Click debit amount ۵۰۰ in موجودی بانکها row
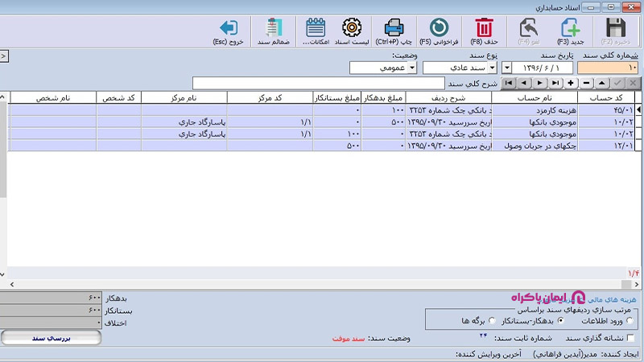Screen dimensions: 644x362 point(383,122)
